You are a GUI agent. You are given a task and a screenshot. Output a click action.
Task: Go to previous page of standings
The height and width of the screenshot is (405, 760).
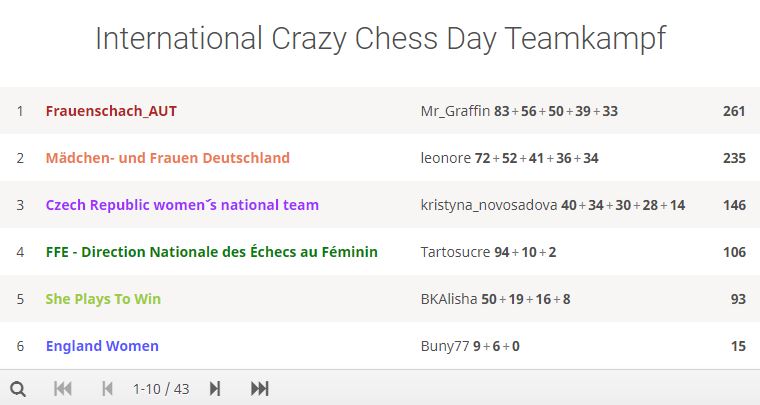coord(107,389)
